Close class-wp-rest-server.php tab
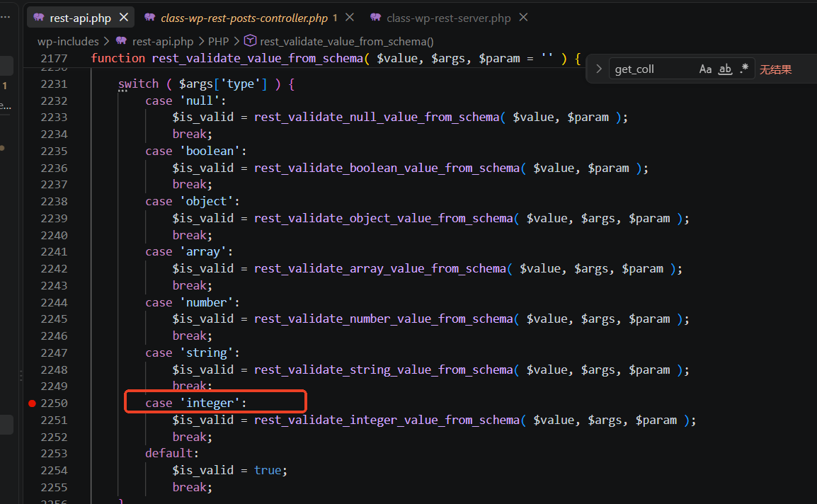The width and height of the screenshot is (817, 504). click(524, 17)
